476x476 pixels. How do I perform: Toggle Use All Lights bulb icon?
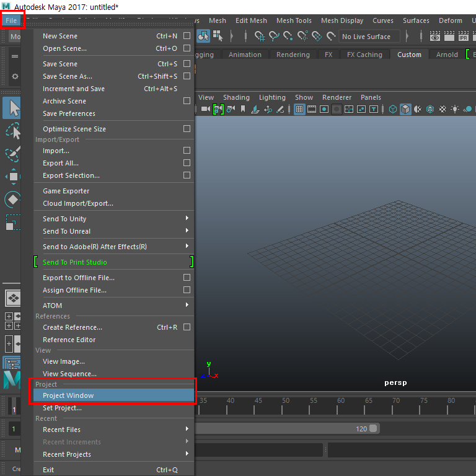click(455, 109)
